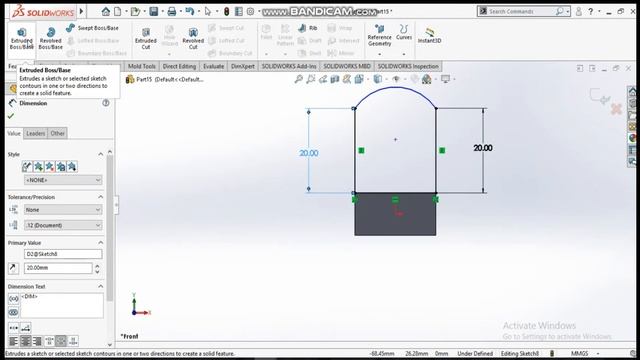Toggle the Instant3D tool
The image size is (640, 360).
tap(429, 35)
